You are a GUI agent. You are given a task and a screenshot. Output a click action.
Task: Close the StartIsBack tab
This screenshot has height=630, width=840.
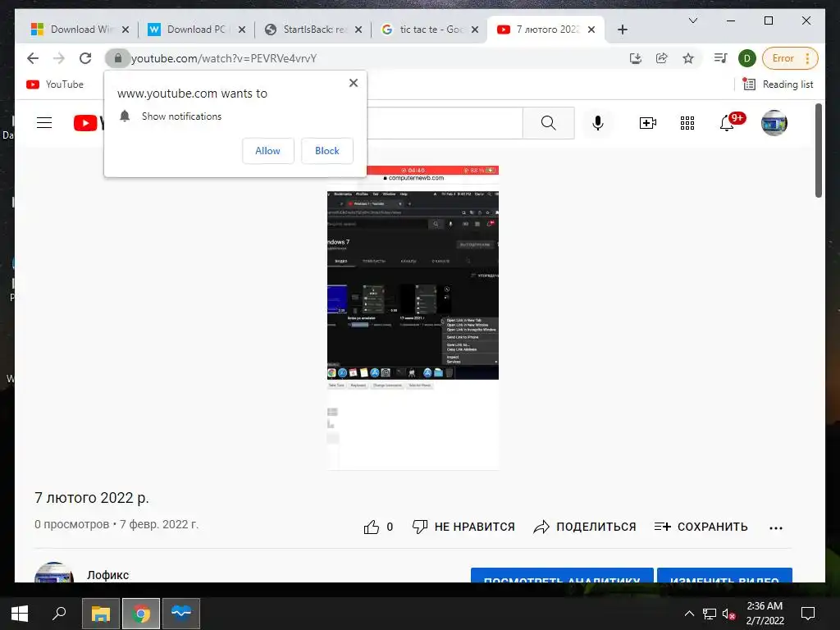(358, 30)
